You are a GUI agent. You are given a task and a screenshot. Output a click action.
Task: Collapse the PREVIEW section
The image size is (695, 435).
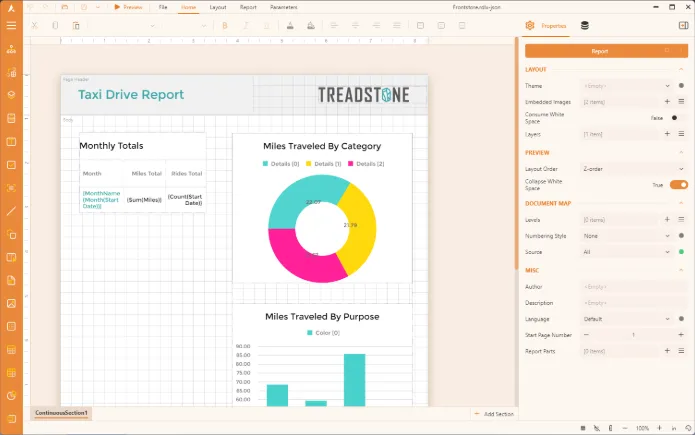681,153
